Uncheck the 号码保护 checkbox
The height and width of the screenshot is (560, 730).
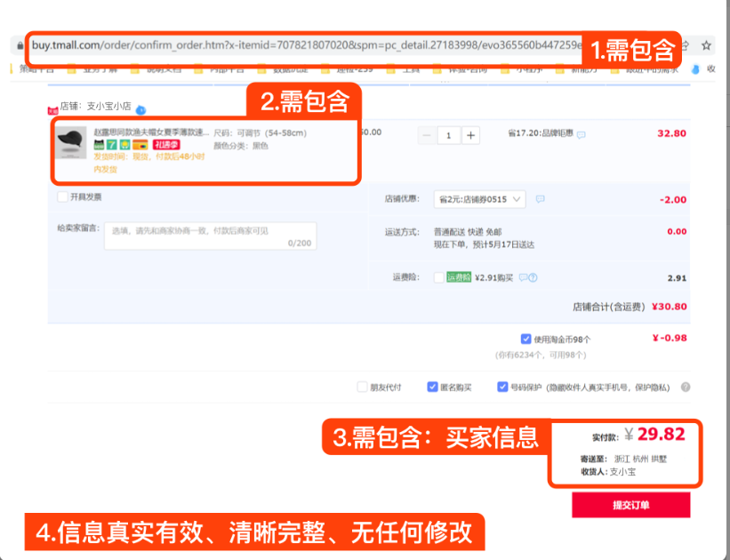[502, 387]
